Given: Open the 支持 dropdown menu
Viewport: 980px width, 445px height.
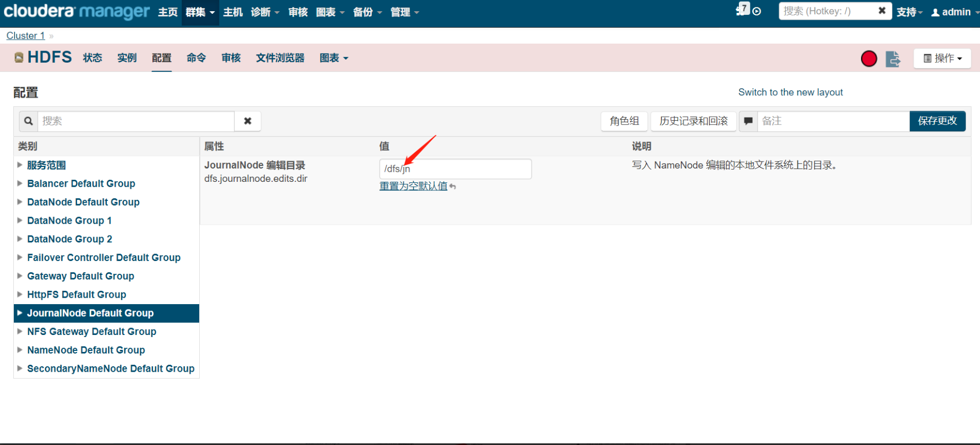Looking at the screenshot, I should 909,12.
